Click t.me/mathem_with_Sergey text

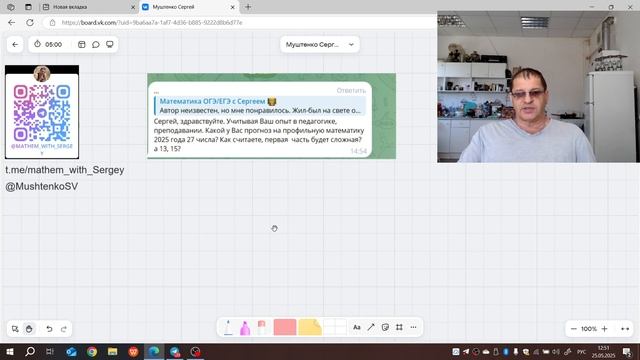click(64, 170)
